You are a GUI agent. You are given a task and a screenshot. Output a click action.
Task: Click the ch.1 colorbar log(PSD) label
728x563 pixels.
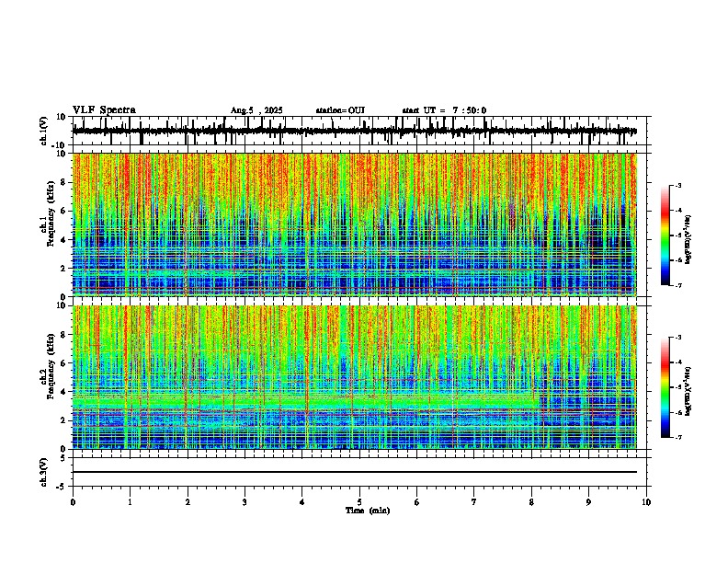tap(688, 240)
